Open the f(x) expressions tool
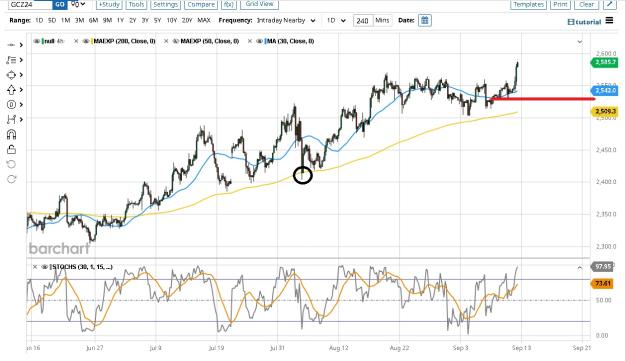The image size is (625, 361). click(x=228, y=4)
